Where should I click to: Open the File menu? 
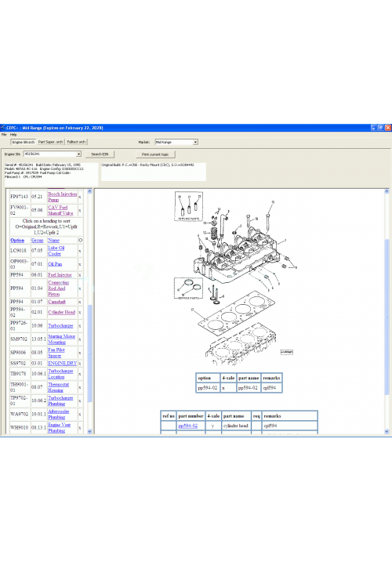pos(4,134)
